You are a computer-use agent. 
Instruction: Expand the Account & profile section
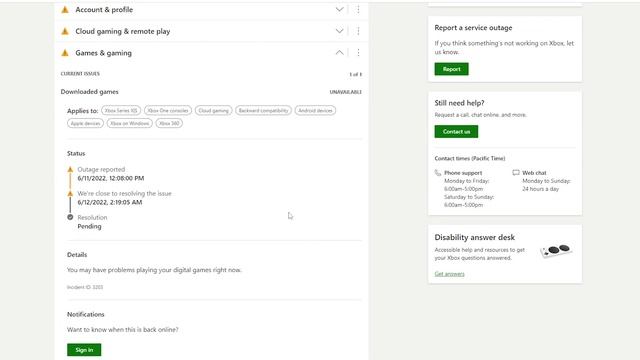click(340, 9)
